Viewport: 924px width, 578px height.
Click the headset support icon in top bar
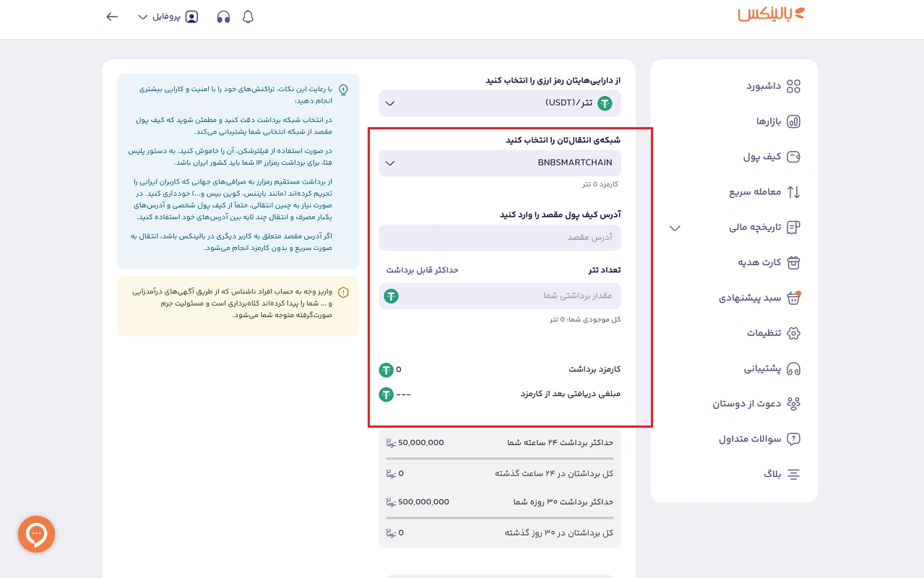pyautogui.click(x=223, y=16)
